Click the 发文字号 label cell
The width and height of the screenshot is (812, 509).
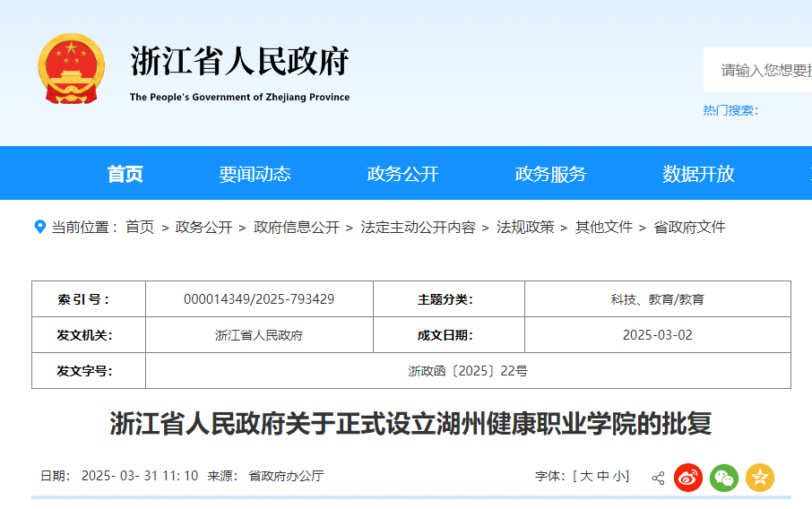pos(89,371)
